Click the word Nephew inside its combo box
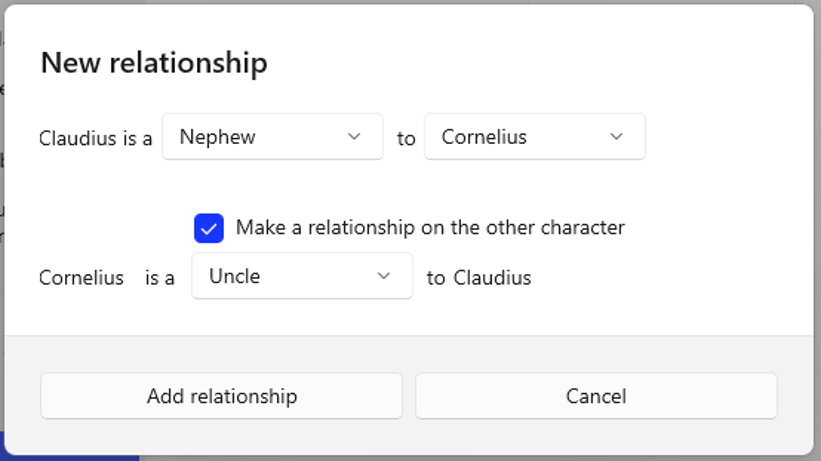The image size is (821, 461). click(217, 137)
